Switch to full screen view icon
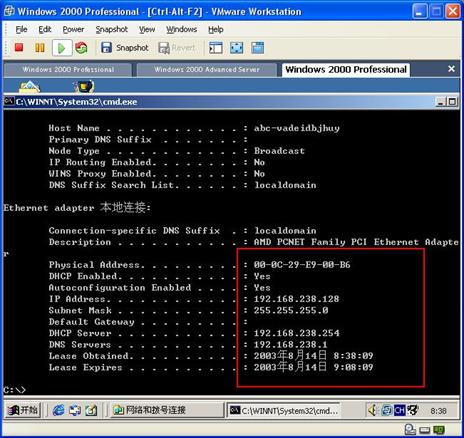464x438 pixels. click(x=237, y=48)
